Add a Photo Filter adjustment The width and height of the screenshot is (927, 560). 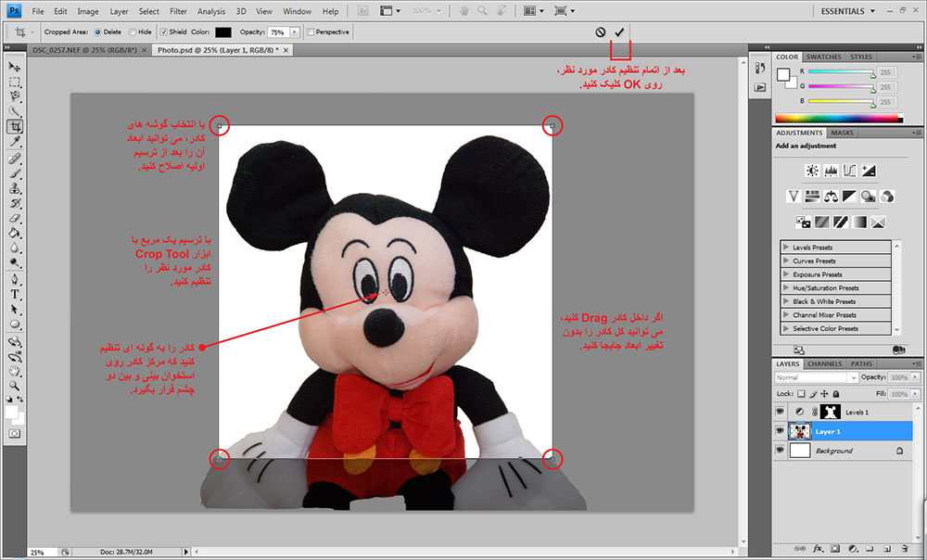click(x=869, y=197)
